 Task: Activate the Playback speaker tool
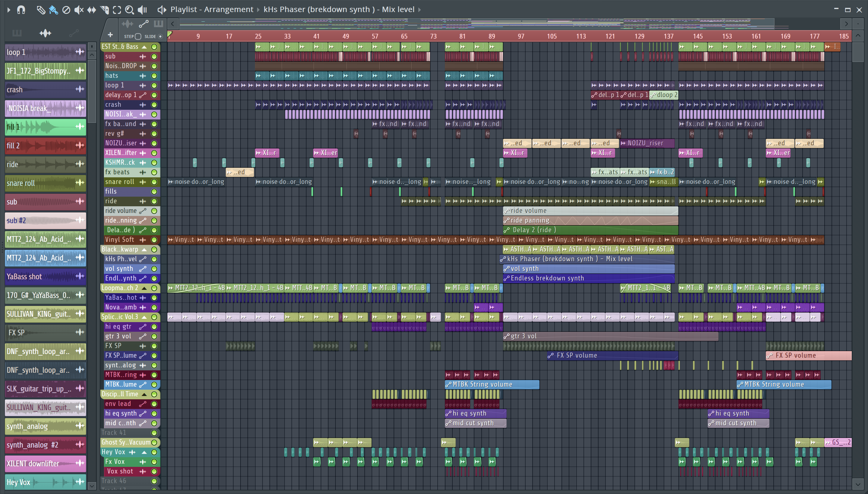click(x=142, y=10)
